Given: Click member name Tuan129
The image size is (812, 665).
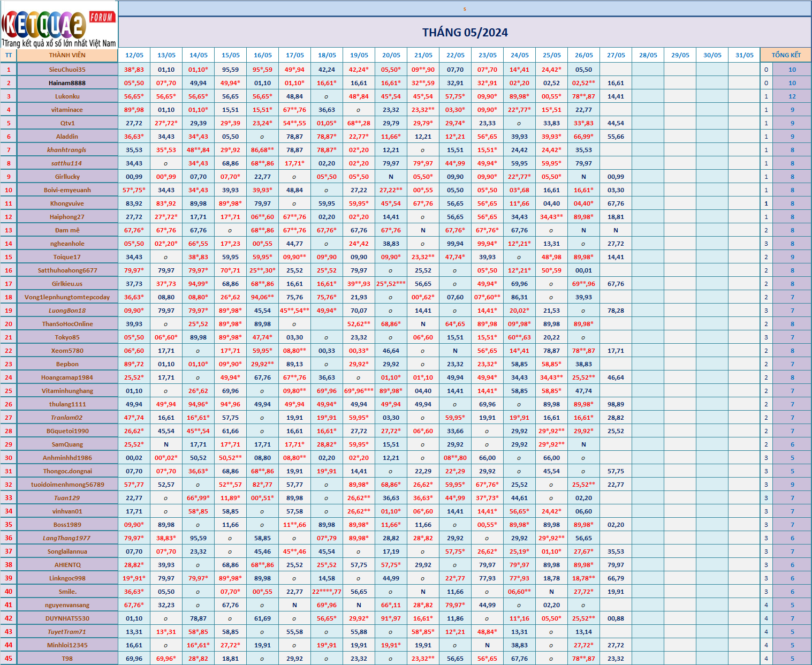Looking at the screenshot, I should (x=67, y=498).
